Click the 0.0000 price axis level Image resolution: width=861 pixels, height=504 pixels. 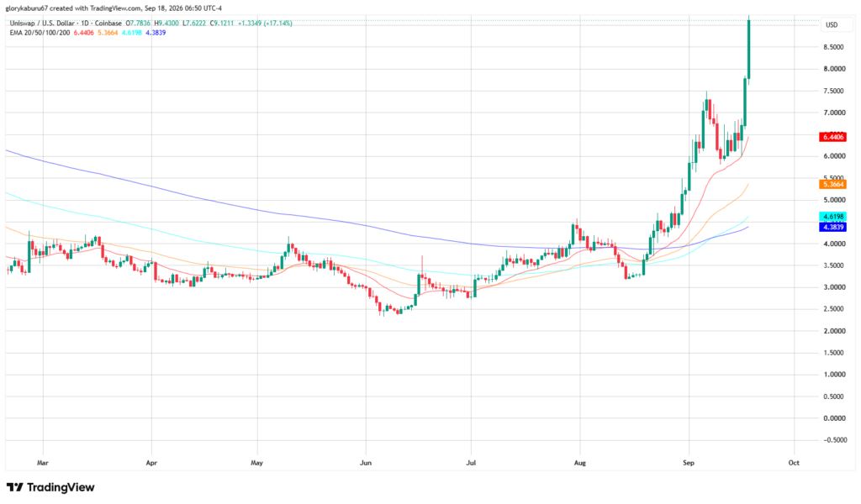point(834,418)
